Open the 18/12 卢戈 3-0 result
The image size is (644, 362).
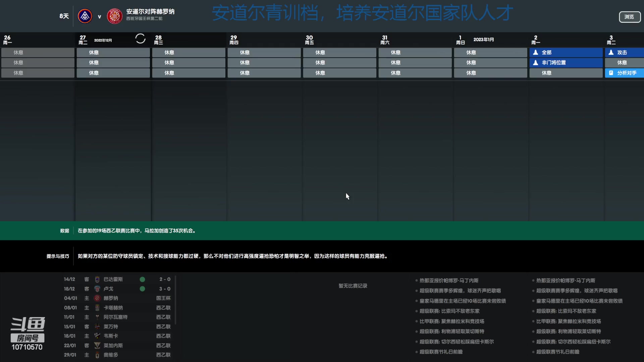click(117, 289)
